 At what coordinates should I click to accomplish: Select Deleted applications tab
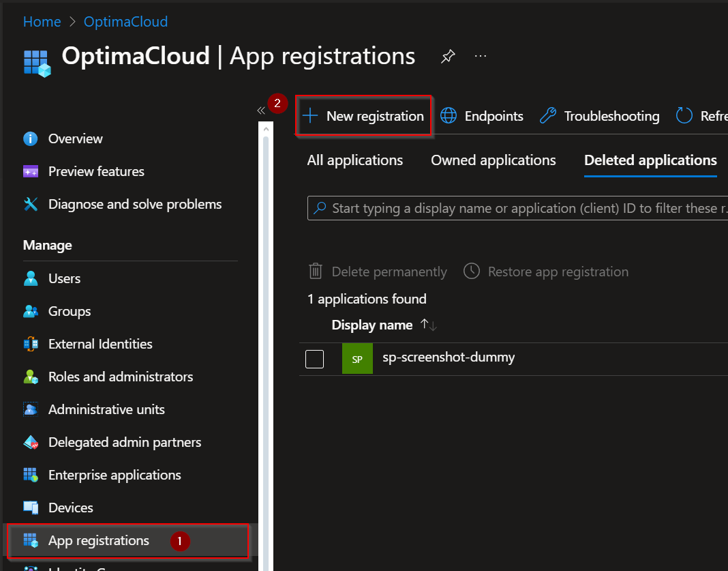click(650, 160)
